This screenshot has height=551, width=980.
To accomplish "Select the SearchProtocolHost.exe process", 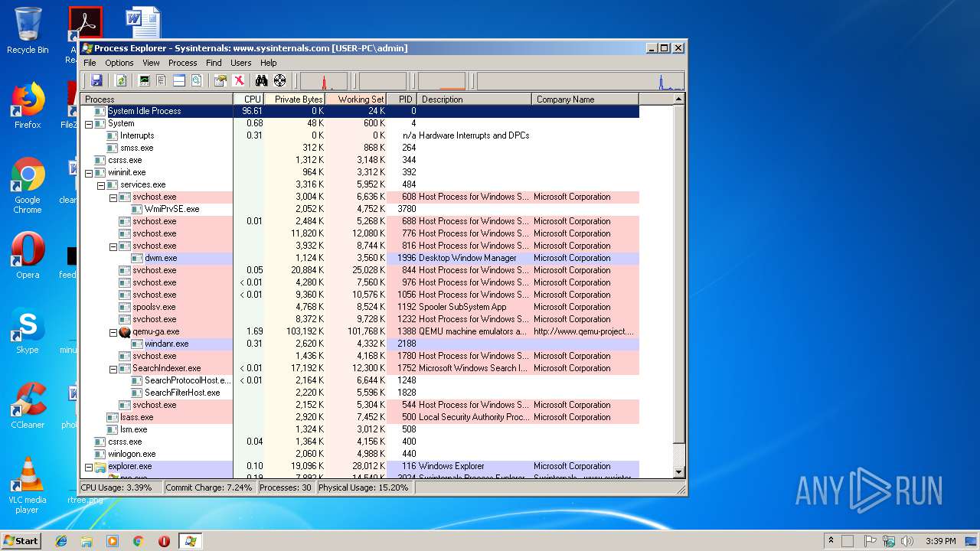I will click(x=359, y=380).
